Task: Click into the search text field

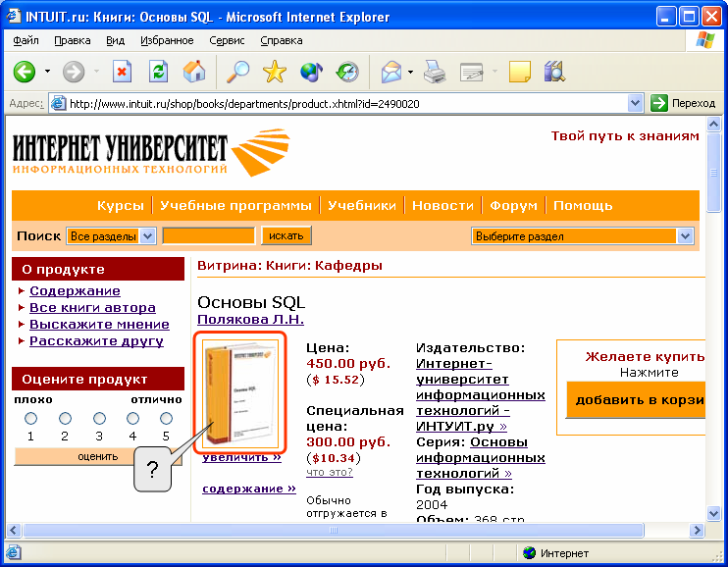Action: click(x=208, y=235)
